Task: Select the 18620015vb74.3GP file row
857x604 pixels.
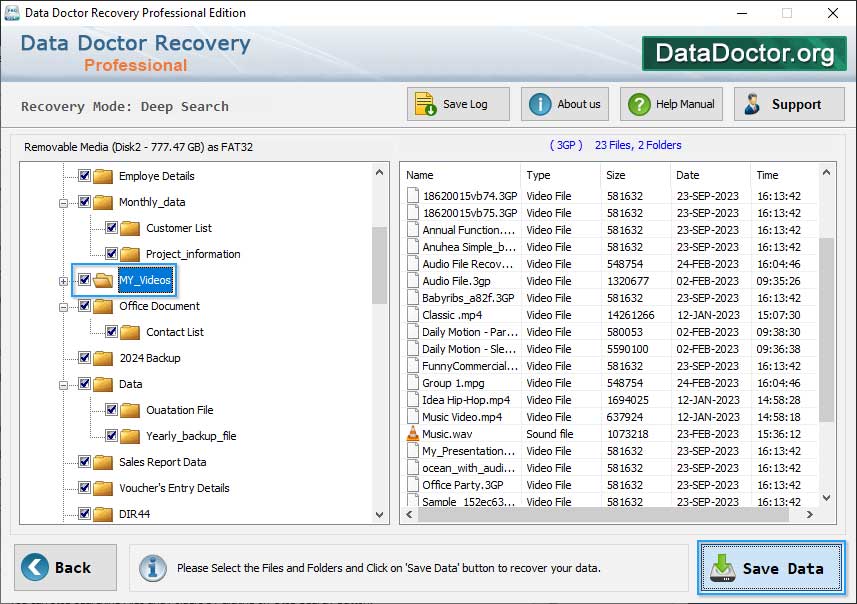Action: coord(611,196)
